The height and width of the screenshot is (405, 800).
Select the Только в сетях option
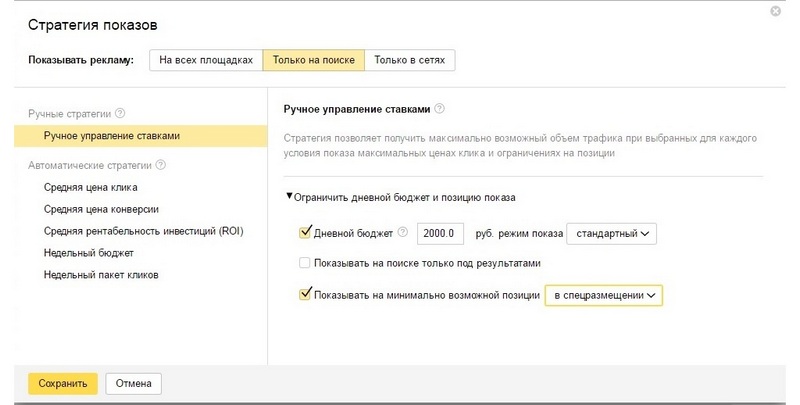410,60
